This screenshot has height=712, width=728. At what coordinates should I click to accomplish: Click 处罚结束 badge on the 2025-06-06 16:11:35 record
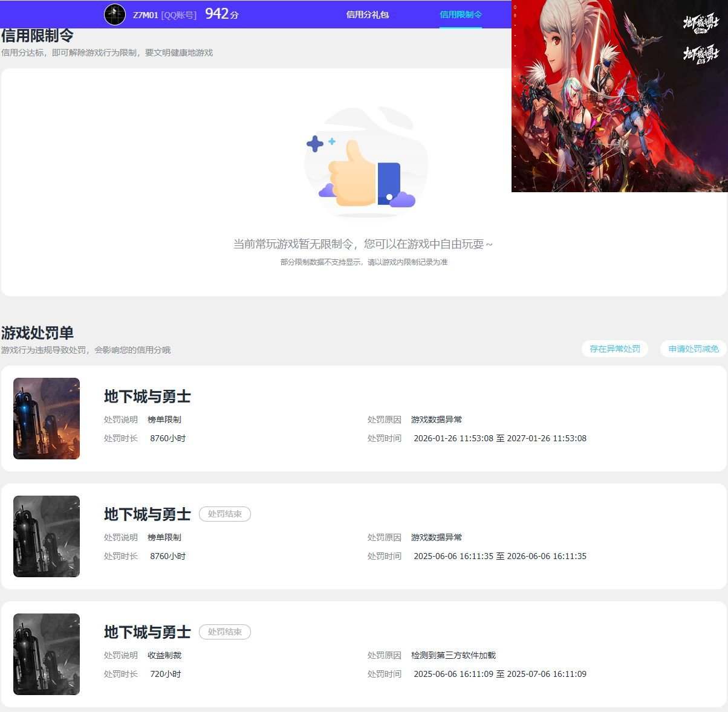coord(225,514)
